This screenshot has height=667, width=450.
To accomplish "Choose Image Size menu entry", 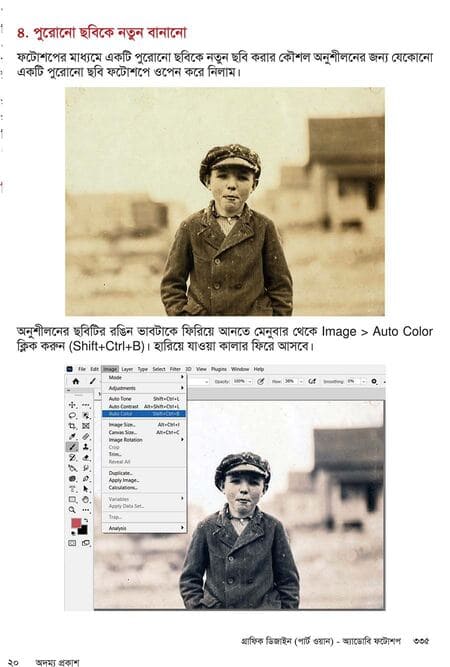I will tap(144, 425).
